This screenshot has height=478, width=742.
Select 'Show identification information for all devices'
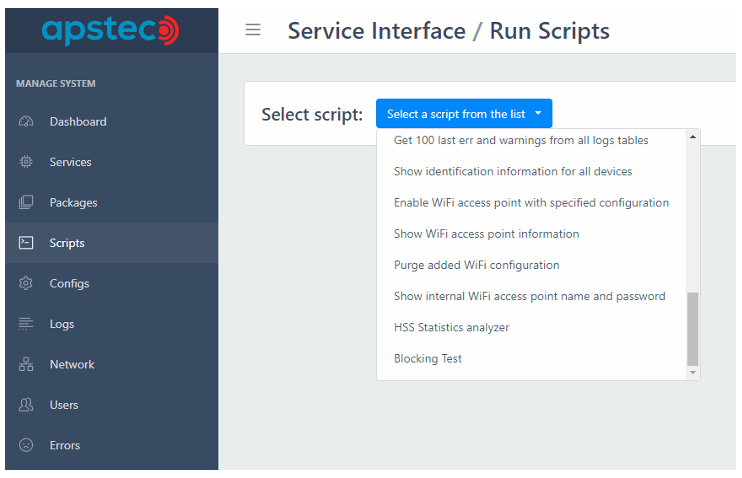(512, 171)
